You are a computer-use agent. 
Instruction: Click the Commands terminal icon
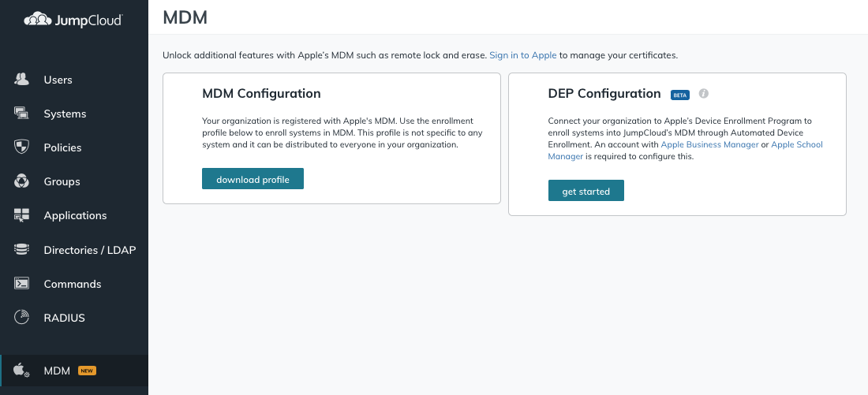pyautogui.click(x=21, y=283)
